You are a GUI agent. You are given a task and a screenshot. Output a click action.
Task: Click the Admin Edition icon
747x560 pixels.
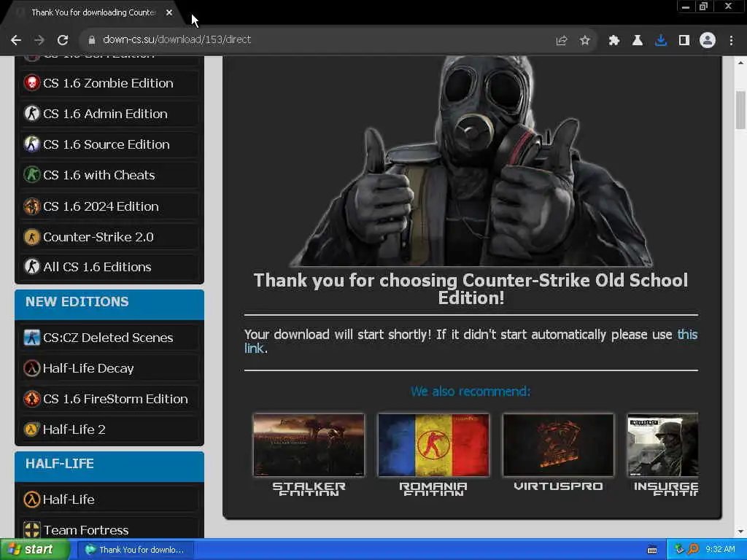click(x=32, y=113)
